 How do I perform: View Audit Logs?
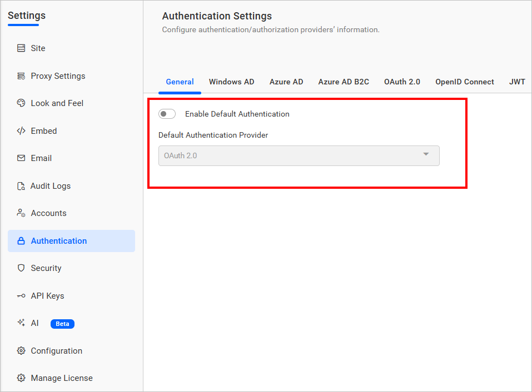[x=51, y=186]
